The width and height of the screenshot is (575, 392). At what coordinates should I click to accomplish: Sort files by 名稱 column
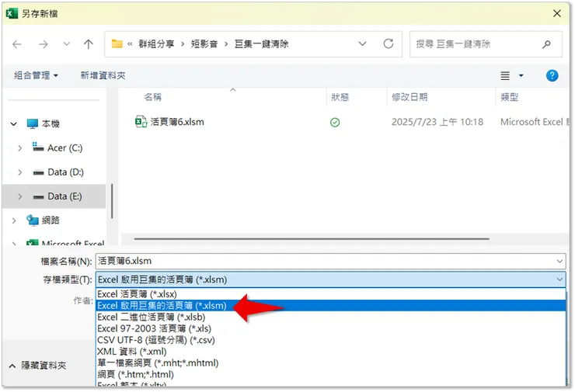pyautogui.click(x=152, y=97)
